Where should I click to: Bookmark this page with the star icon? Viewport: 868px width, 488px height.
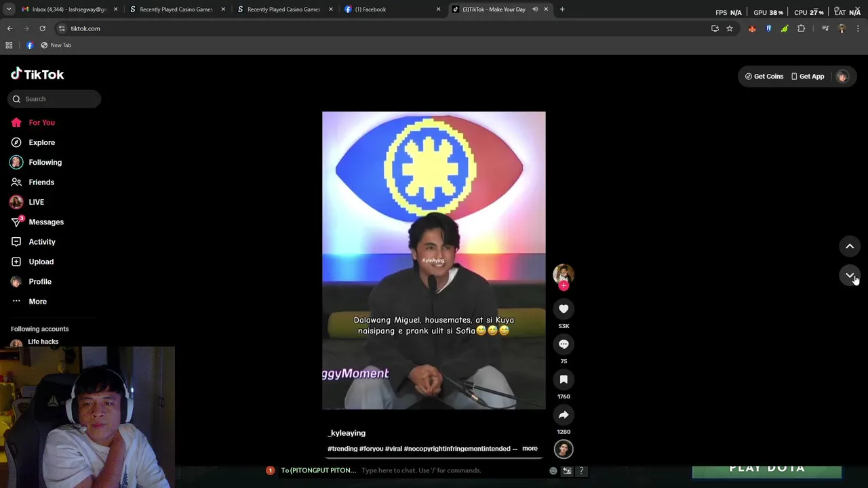tap(730, 28)
